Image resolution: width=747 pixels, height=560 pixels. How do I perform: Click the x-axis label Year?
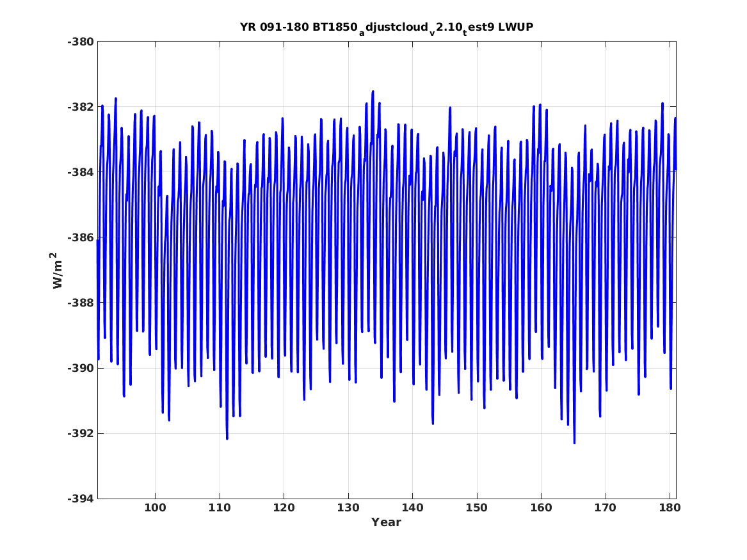(x=387, y=522)
